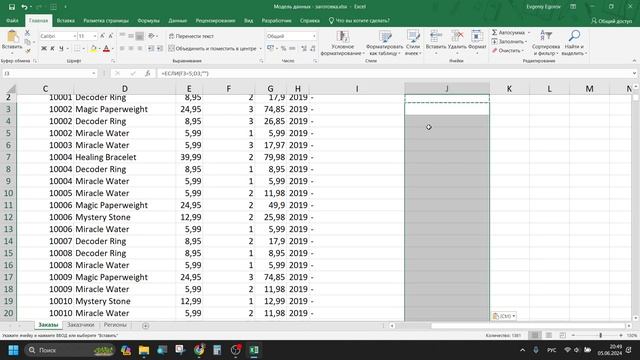Click the Undo arrow icon

click(24, 7)
